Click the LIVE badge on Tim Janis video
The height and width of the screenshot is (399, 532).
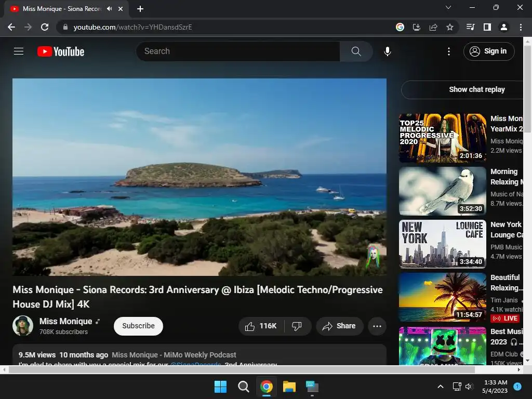505,318
